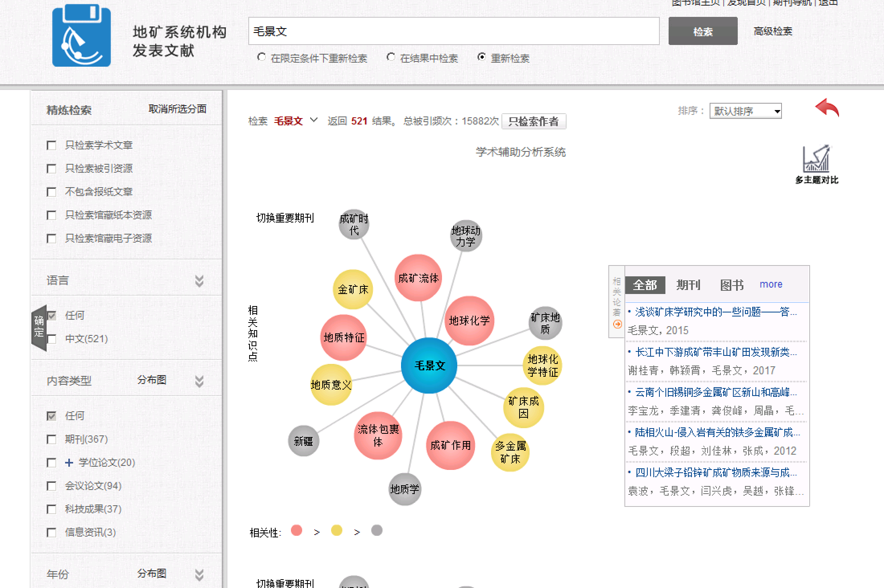Select the 成矿流体 knowledge node
Viewport: 884px width, 588px height.
[x=418, y=278]
